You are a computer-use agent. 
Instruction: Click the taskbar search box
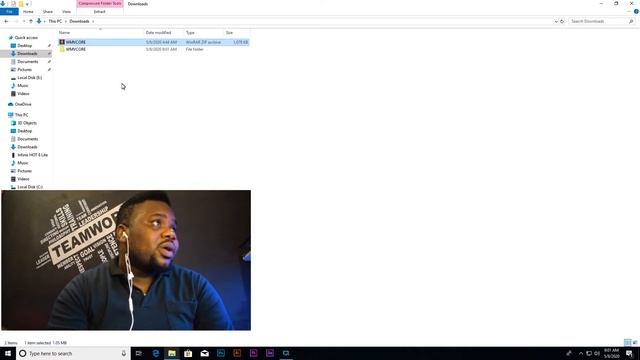tap(73, 353)
